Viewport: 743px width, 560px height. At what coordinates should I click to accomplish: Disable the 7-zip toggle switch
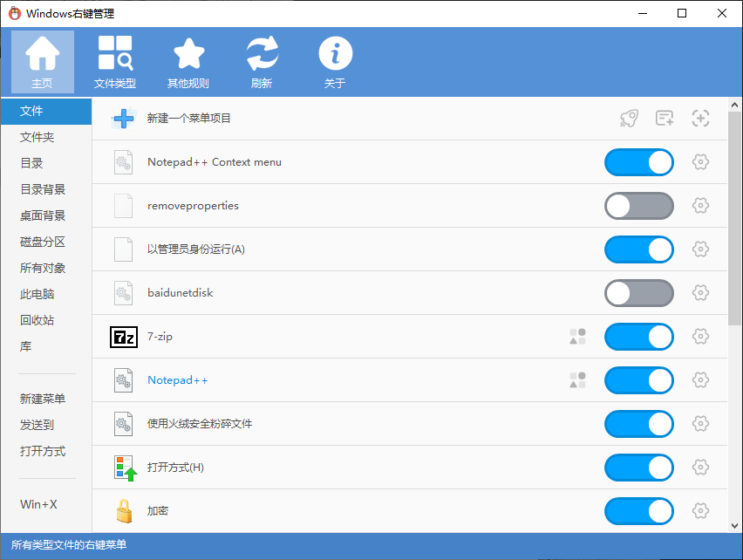(638, 337)
